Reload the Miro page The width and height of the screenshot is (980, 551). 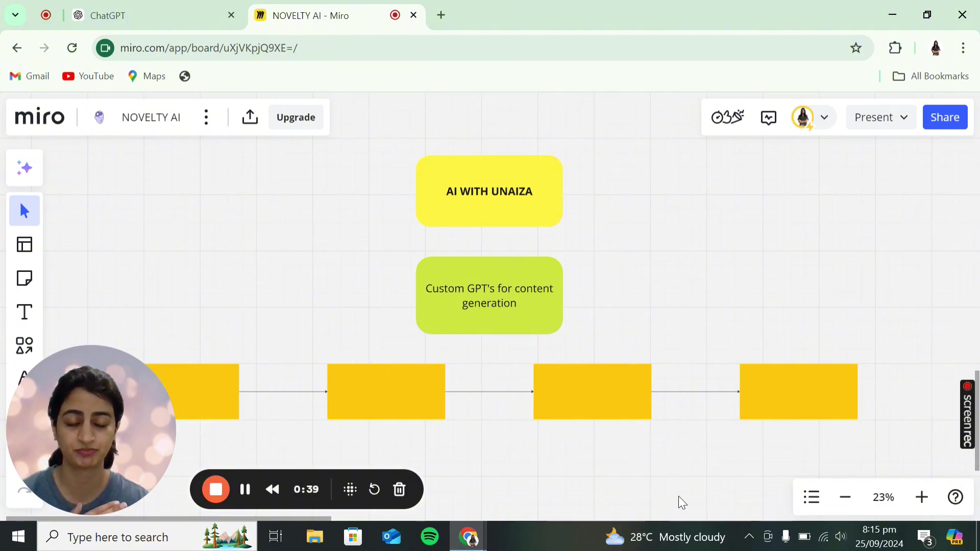[72, 48]
